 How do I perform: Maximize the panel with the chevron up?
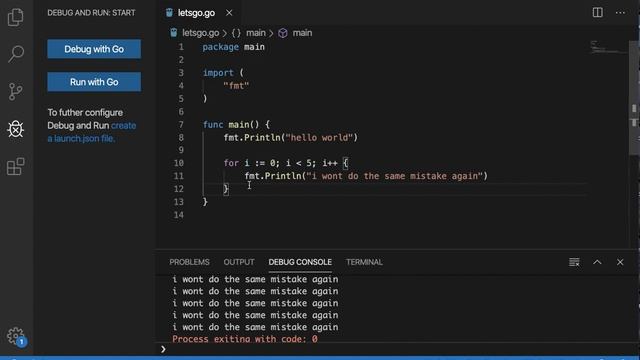click(x=597, y=262)
